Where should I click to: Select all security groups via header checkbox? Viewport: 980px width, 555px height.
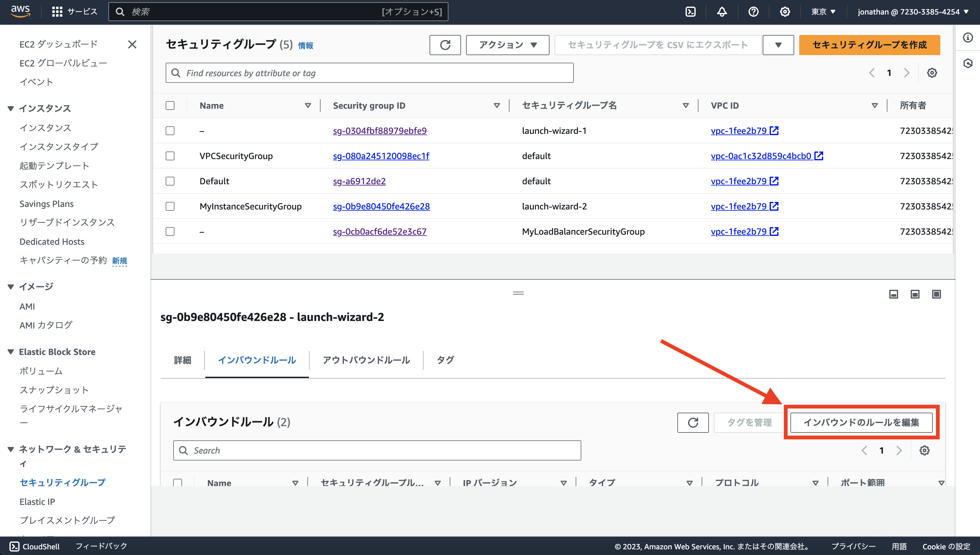coord(170,105)
